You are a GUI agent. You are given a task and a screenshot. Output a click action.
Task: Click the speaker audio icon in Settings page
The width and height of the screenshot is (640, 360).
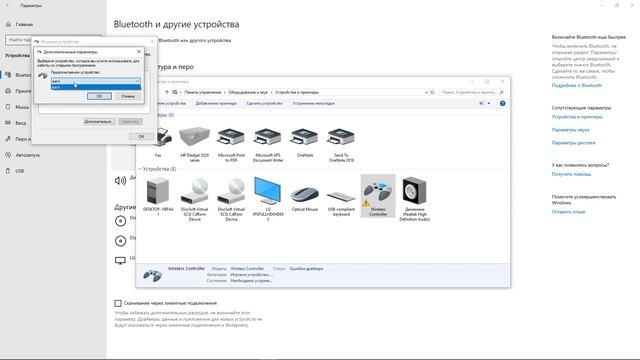(x=120, y=180)
